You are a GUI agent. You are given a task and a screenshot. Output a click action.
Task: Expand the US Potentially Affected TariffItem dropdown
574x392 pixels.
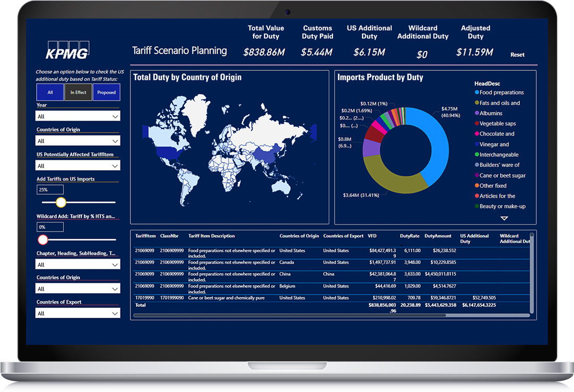click(x=78, y=166)
